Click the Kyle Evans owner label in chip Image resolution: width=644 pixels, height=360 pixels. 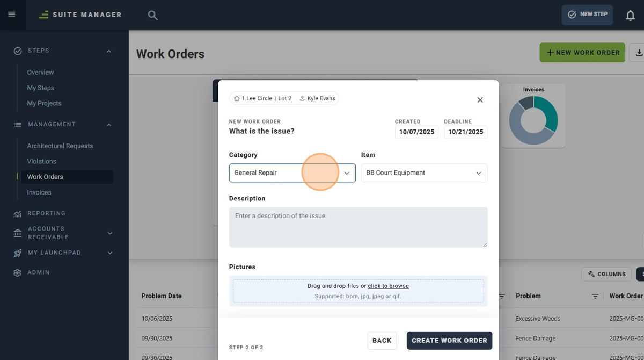(x=317, y=99)
